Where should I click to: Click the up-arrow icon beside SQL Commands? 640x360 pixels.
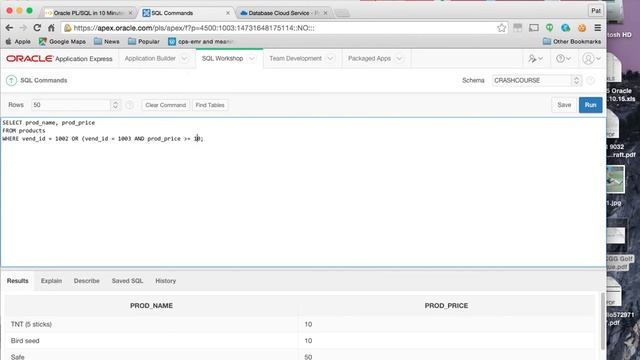pyautogui.click(x=11, y=80)
